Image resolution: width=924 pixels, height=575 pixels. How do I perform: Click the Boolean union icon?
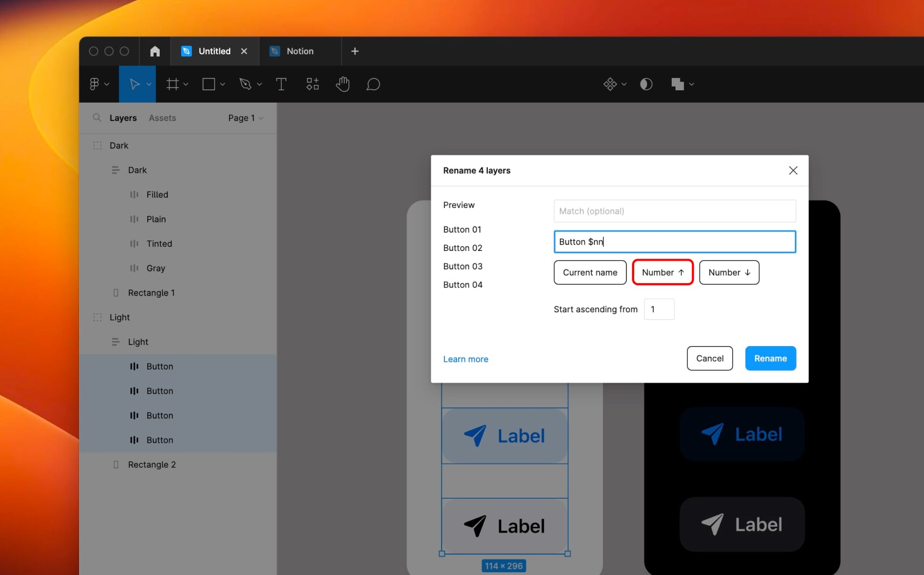click(x=678, y=84)
